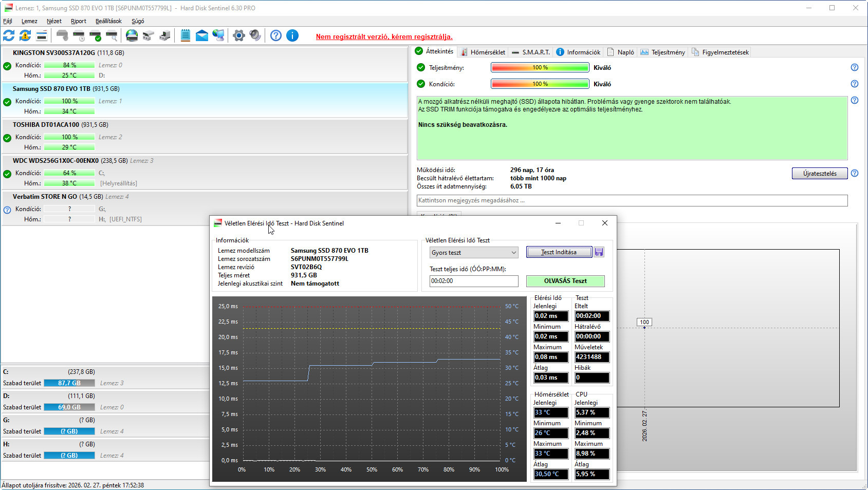Switch to the Hőmérséklet tab

point(483,52)
